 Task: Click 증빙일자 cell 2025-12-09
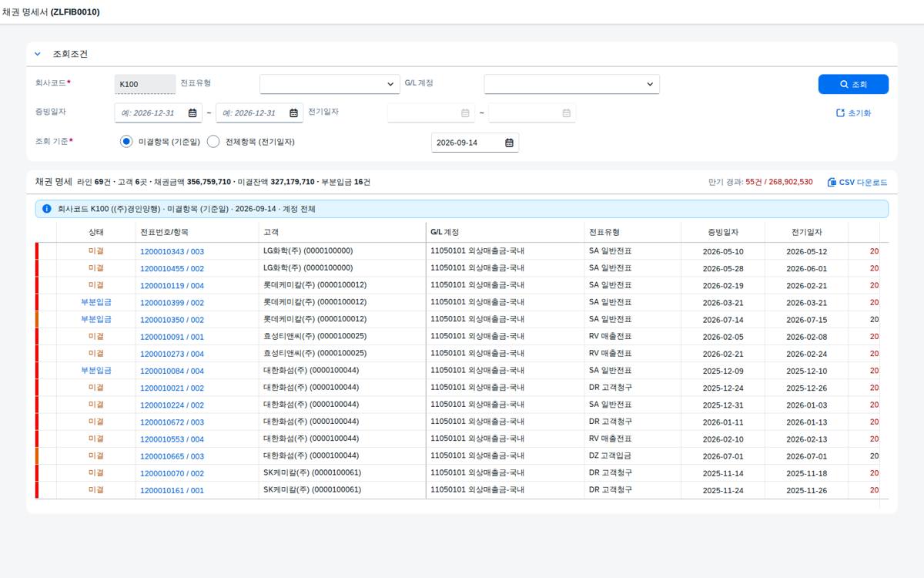[723, 371]
